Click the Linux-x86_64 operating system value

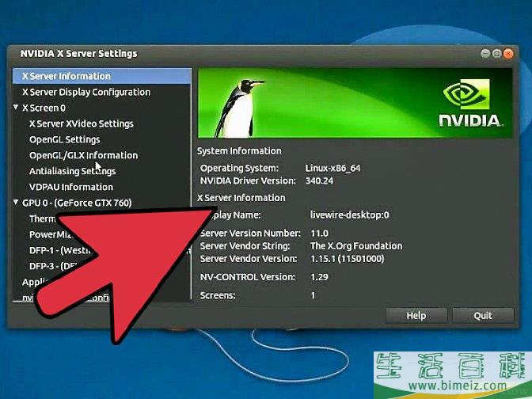tap(332, 169)
